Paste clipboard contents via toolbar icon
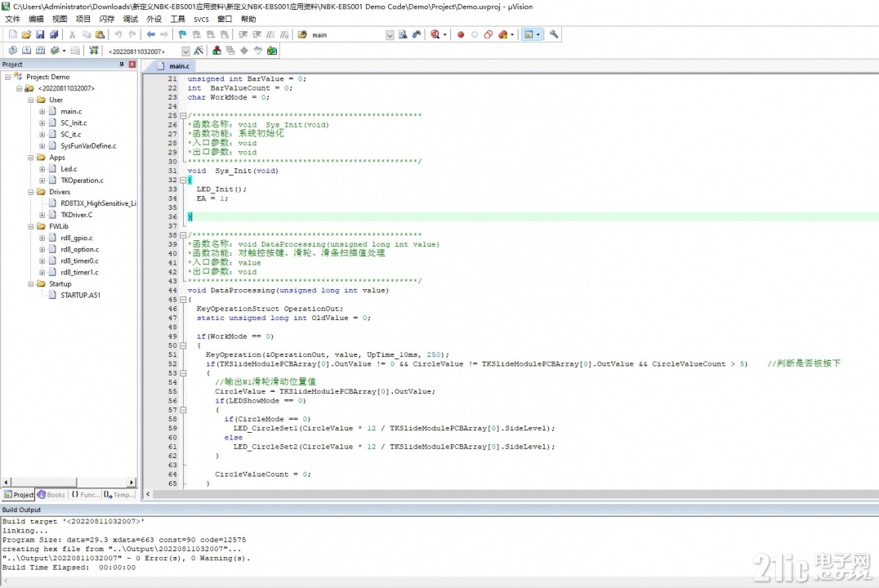This screenshot has height=588, width=879. [x=100, y=35]
